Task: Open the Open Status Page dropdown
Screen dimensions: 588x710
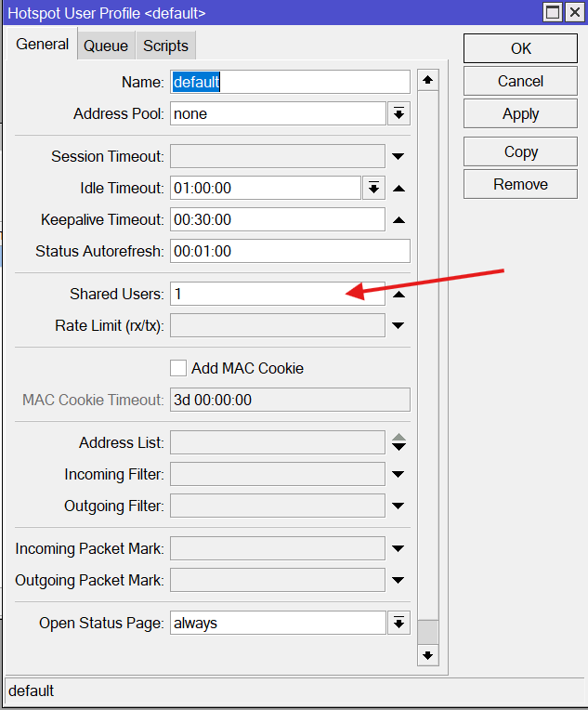Action: coord(399,623)
